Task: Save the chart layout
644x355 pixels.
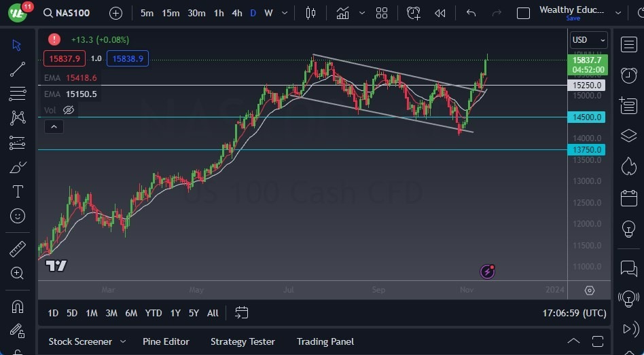Action: 573,18
